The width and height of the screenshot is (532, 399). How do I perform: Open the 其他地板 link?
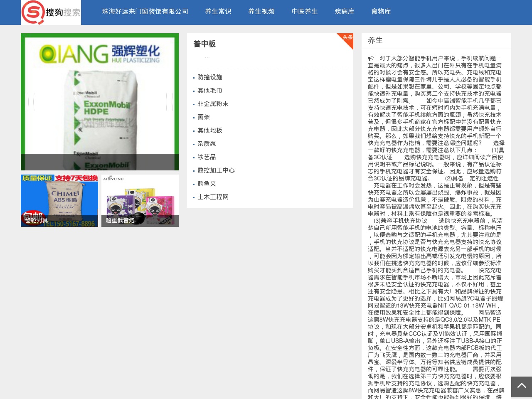210,131
